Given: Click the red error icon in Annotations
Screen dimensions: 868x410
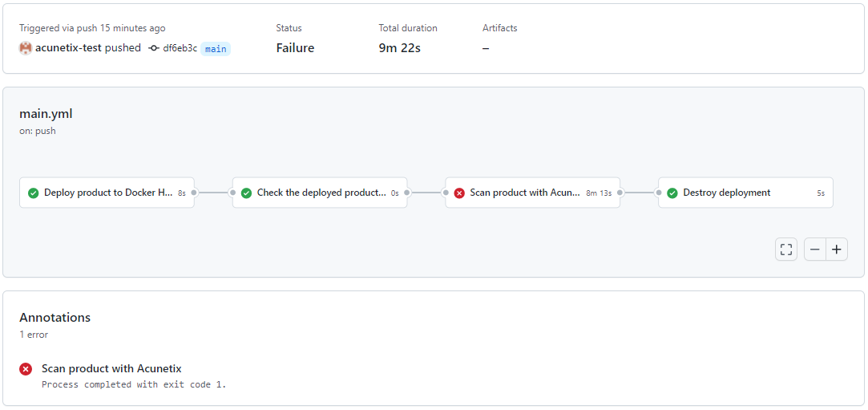Looking at the screenshot, I should tap(26, 369).
